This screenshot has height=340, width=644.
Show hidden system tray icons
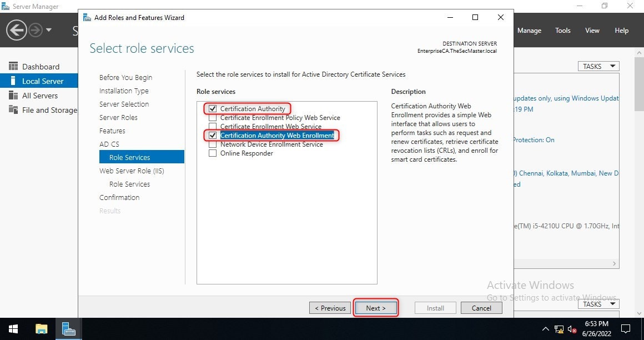(545, 329)
